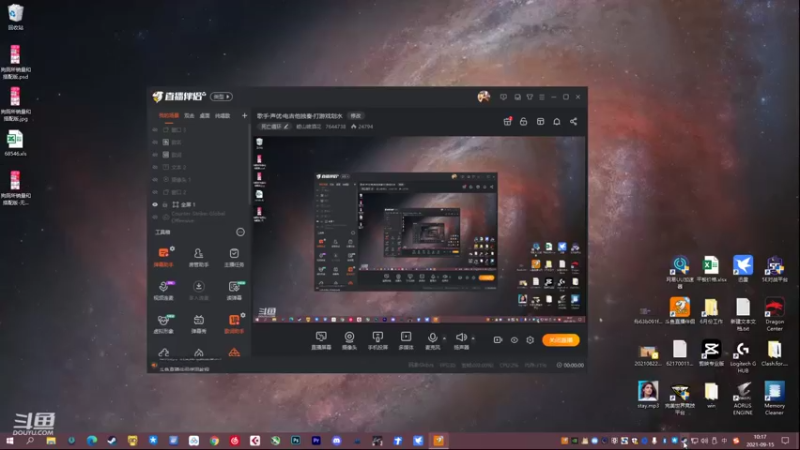Open the Windows Start button
Viewport: 800px width, 450px height.
[10, 441]
